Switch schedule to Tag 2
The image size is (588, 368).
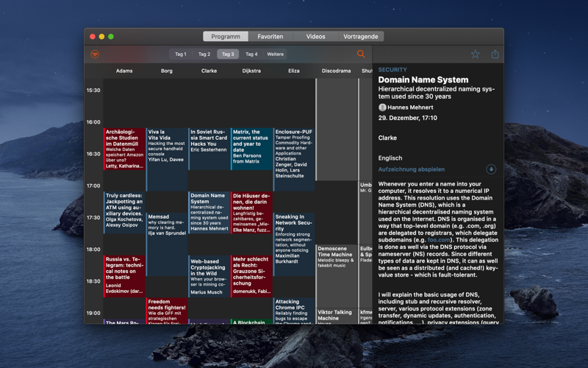point(204,54)
